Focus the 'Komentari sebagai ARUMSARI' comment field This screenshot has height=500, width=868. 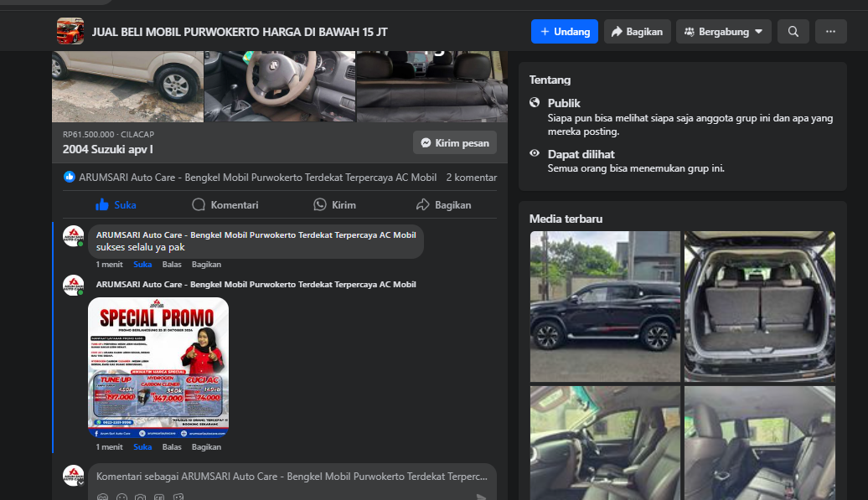pyautogui.click(x=292, y=477)
